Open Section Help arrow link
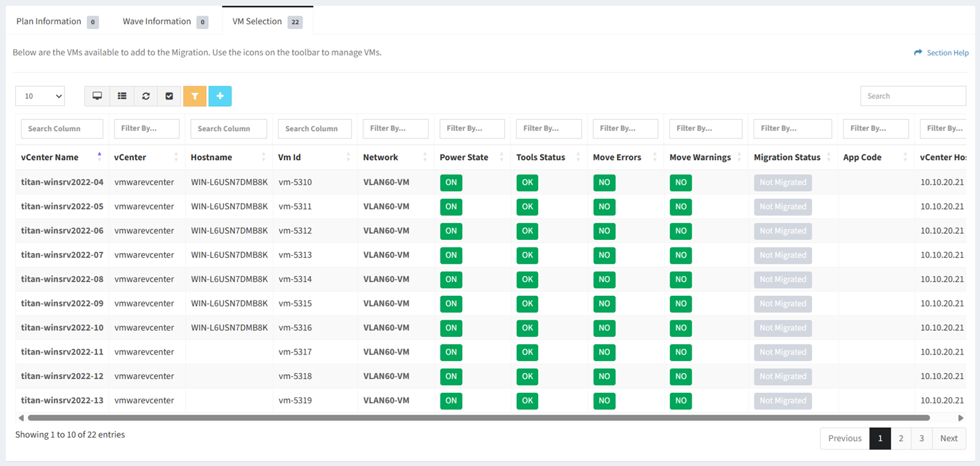 (941, 53)
